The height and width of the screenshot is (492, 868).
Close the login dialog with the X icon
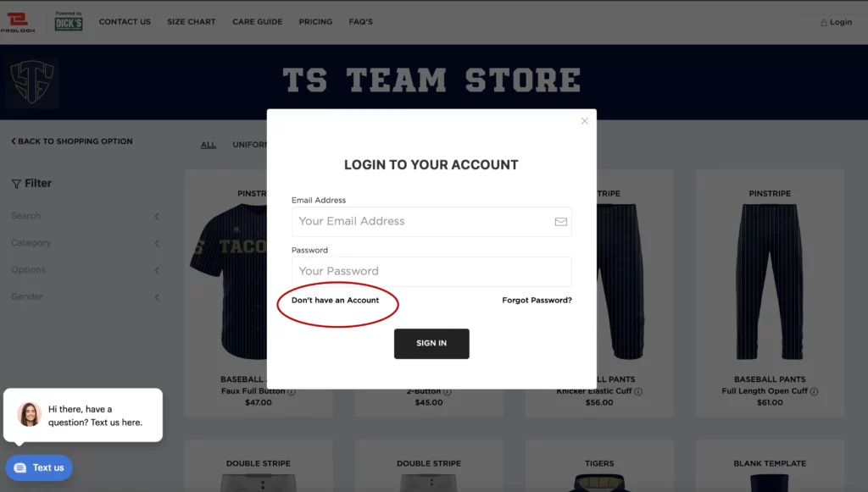tap(585, 121)
